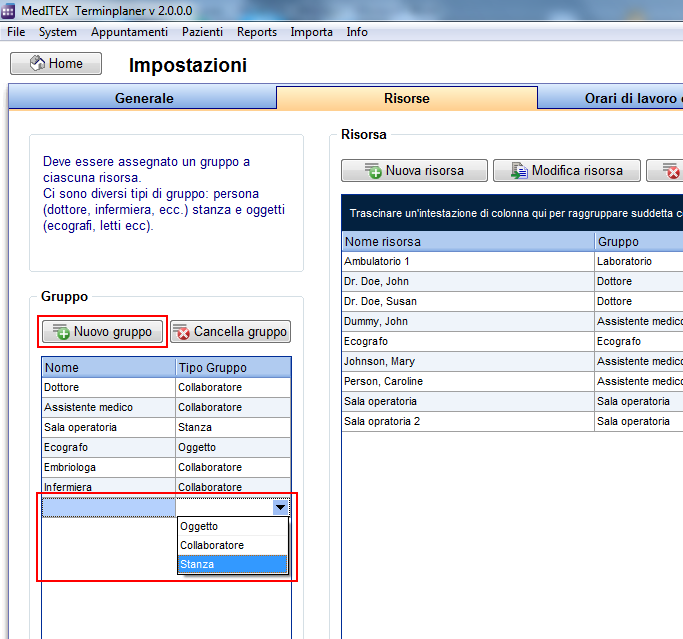
Task: Select the Infermiera group row
Action: 166,487
